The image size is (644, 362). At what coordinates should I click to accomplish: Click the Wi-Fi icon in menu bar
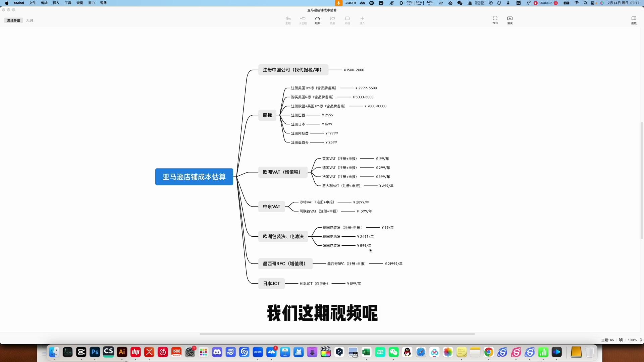[x=577, y=3]
